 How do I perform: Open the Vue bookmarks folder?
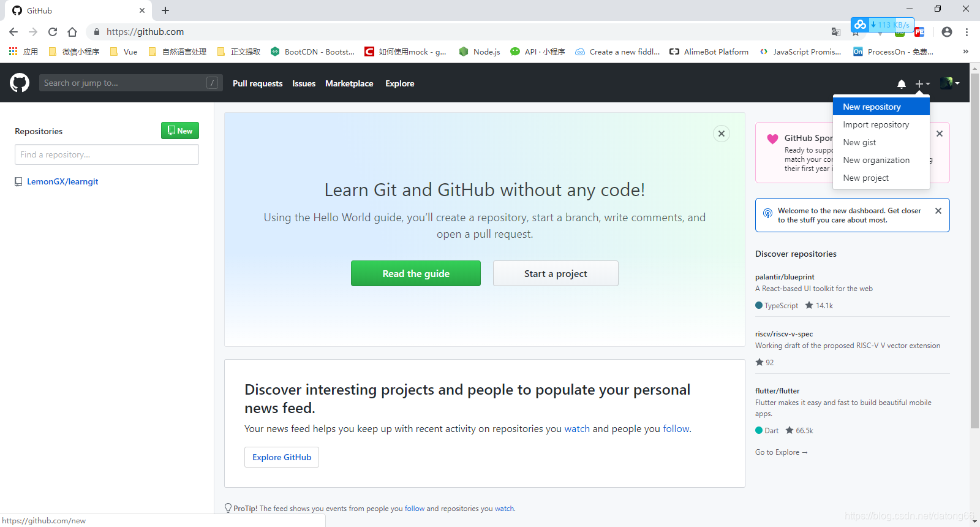pos(123,52)
